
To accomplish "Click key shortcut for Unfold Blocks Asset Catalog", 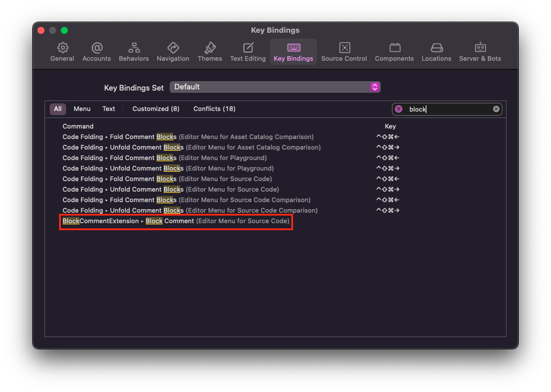I will (388, 147).
